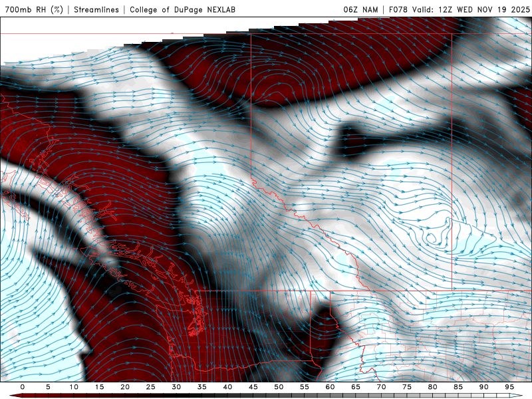Click the colorbar label "25"

click(150, 387)
